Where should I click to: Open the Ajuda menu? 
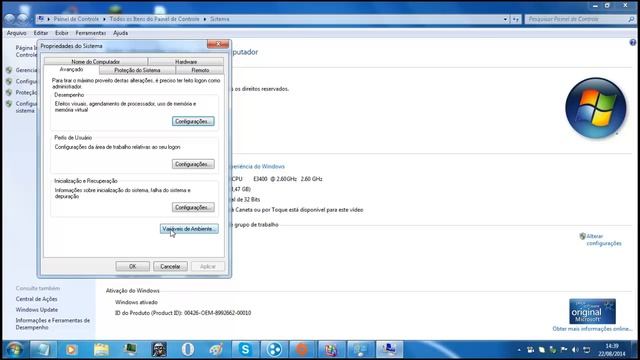[120, 33]
